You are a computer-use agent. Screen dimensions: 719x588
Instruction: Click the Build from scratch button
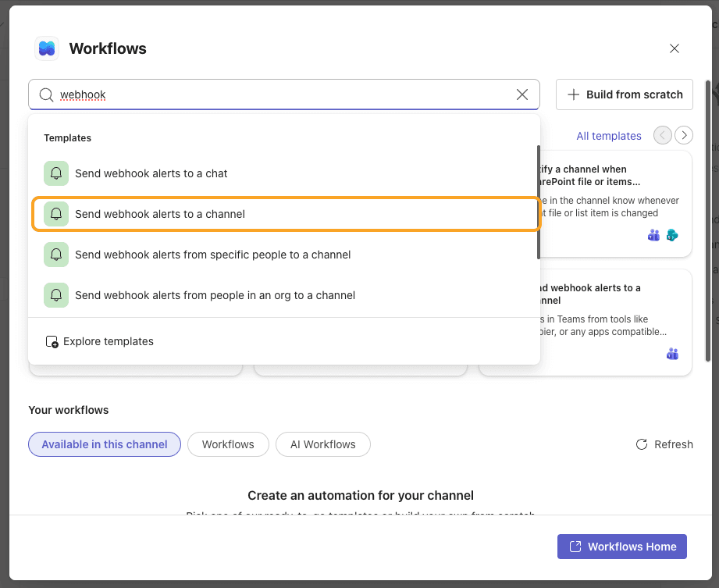[x=624, y=94]
